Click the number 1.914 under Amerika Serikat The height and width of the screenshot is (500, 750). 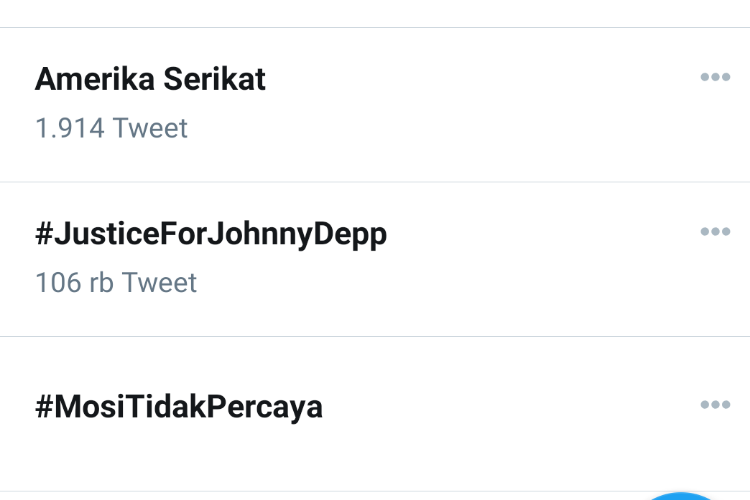(70, 128)
